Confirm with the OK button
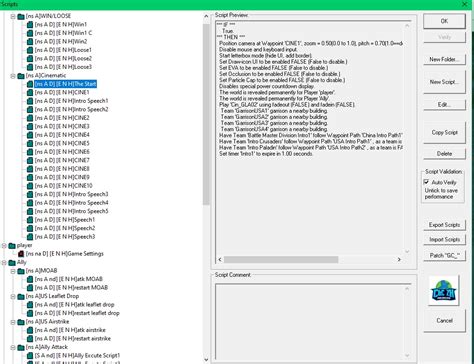 444,21
